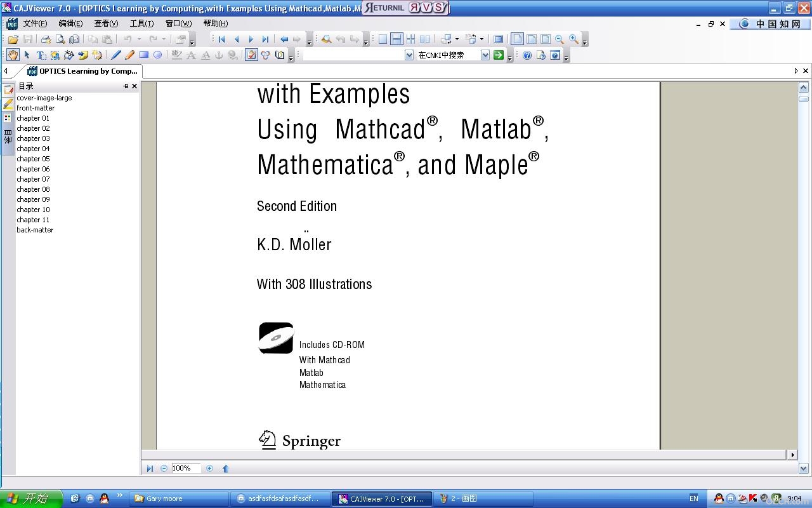The image size is (812, 508).
Task: Set single page layout view
Action: tap(383, 39)
